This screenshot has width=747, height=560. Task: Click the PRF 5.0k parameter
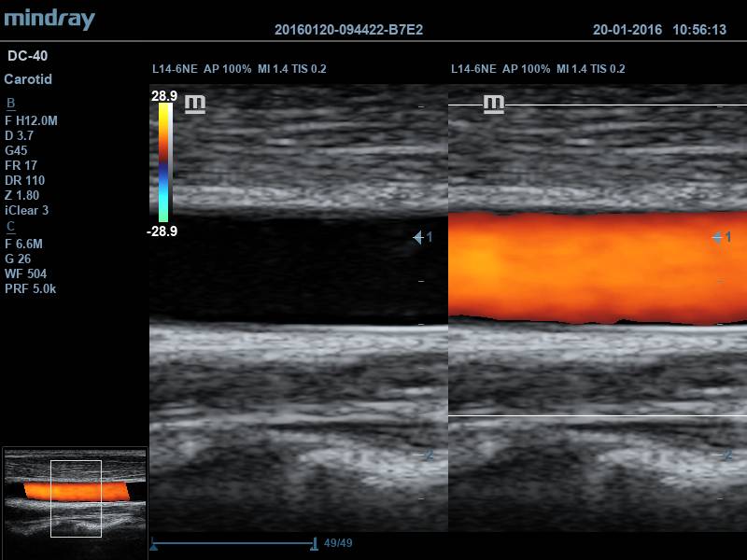coord(31,288)
